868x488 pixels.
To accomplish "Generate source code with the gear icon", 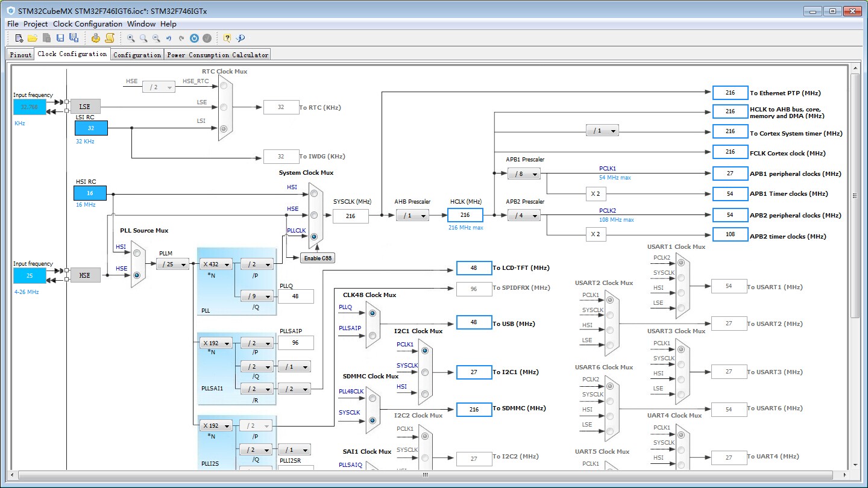I will point(96,38).
